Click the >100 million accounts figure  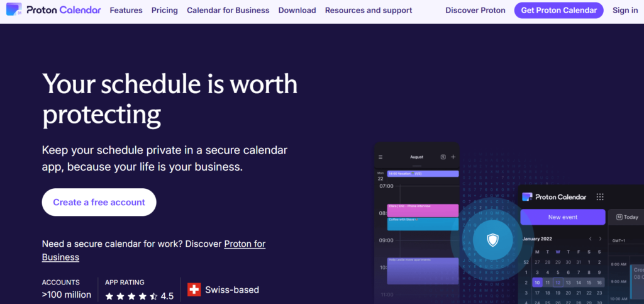coord(67,295)
